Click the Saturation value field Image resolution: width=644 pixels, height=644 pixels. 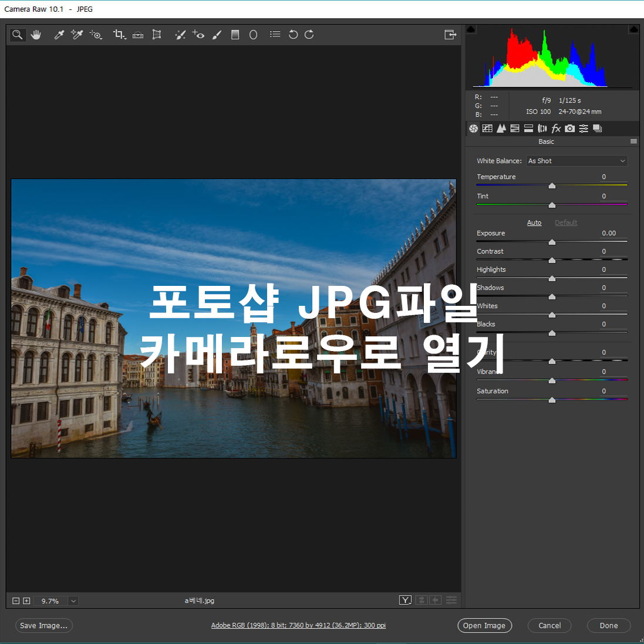pyautogui.click(x=612, y=392)
